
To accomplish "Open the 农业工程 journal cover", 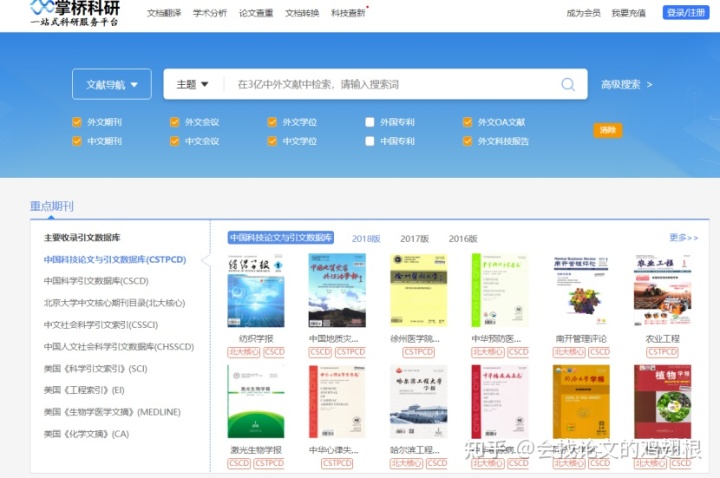I will 662,291.
